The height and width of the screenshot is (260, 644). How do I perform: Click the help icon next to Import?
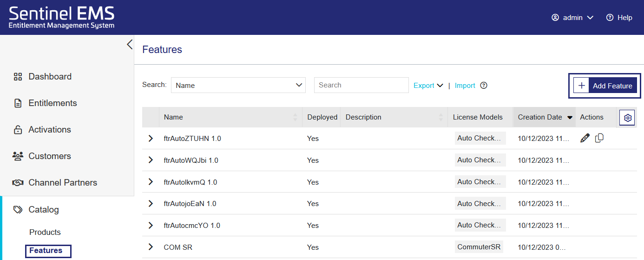[484, 86]
